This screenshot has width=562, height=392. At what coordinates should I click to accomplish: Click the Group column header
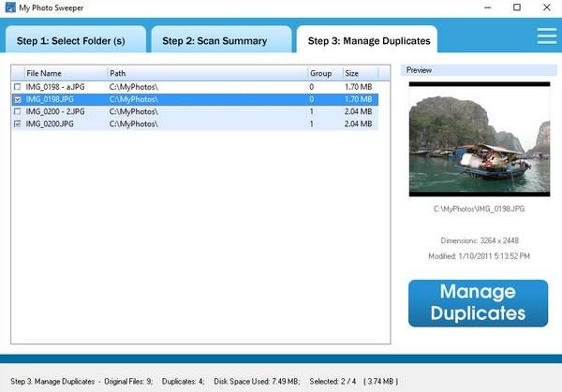pos(324,73)
